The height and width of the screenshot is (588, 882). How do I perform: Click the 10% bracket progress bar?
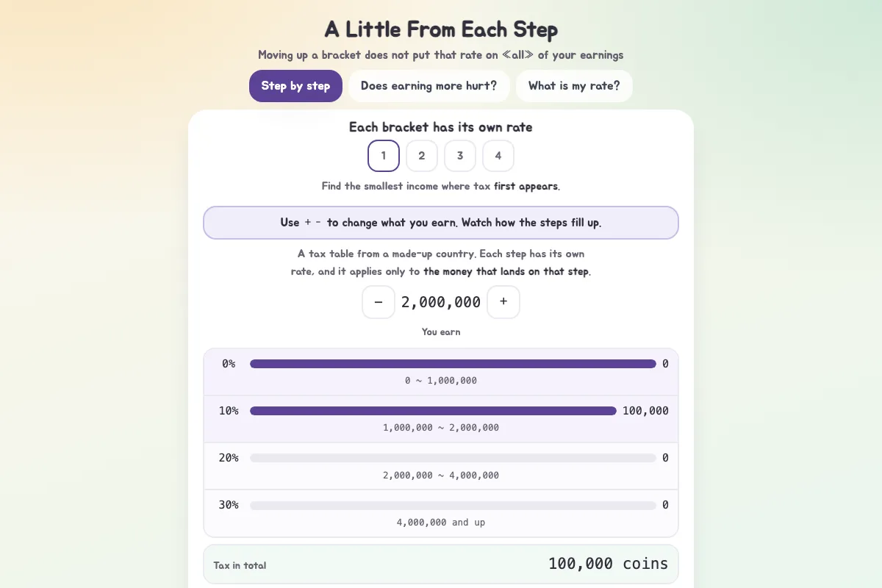click(x=433, y=411)
